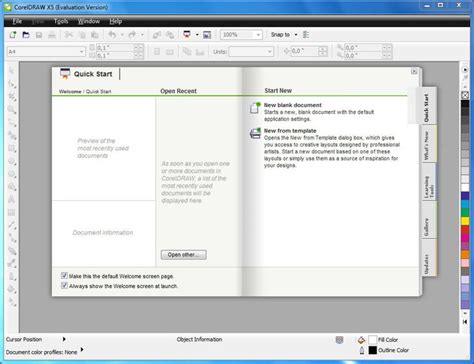This screenshot has height=364, width=474.
Task: Select the Crop tool in toolbox
Action: click(x=12, y=97)
